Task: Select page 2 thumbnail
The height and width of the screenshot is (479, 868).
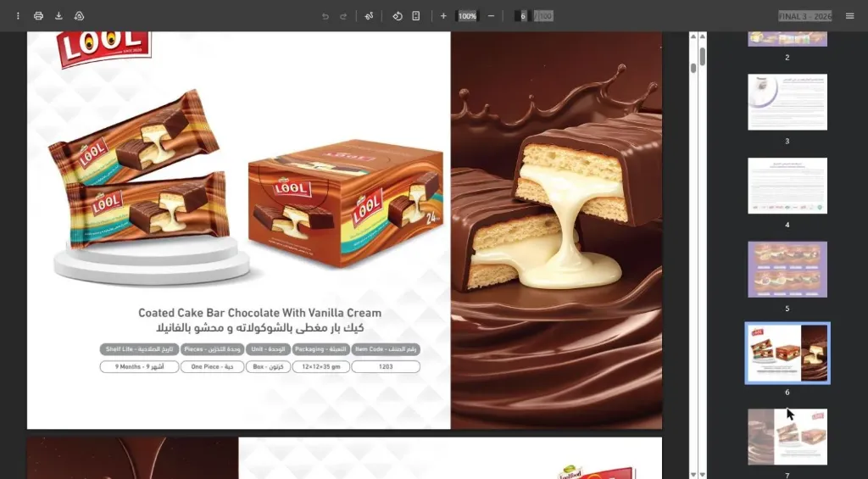Action: coord(787,39)
